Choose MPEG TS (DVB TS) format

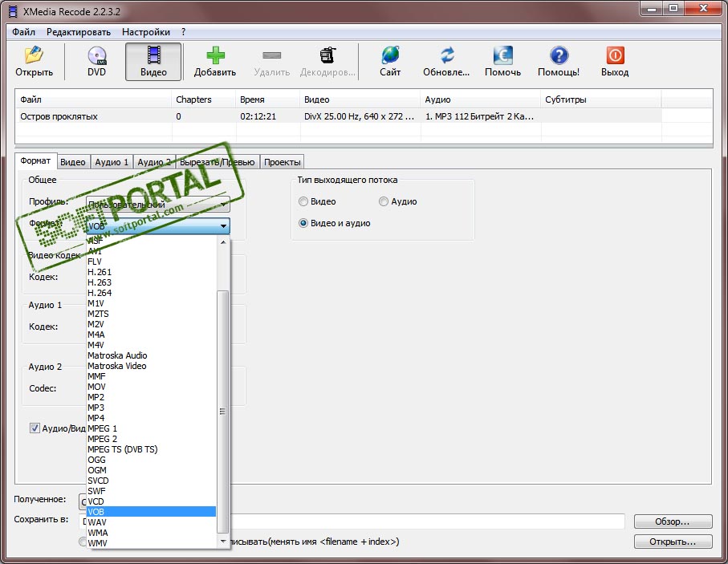pyautogui.click(x=152, y=449)
